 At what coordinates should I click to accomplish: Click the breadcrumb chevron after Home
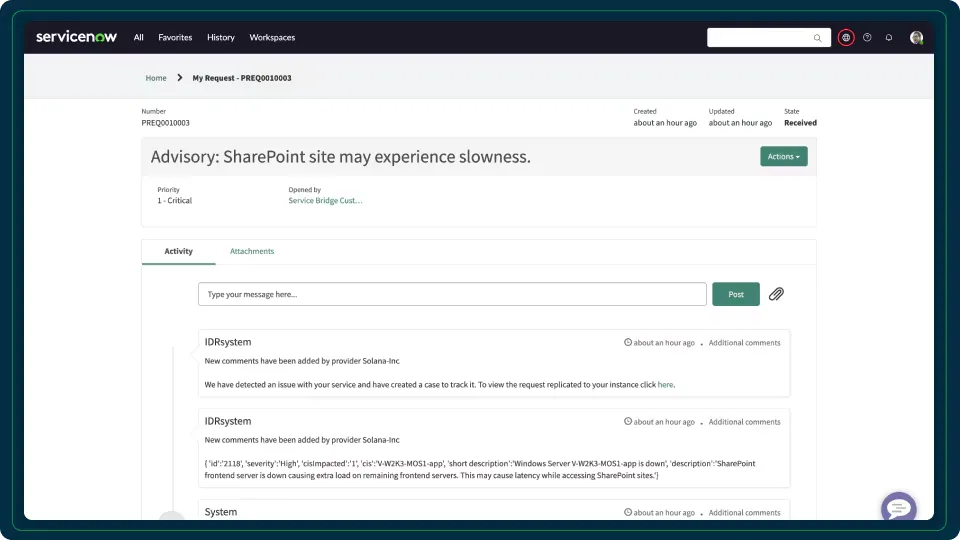coord(179,78)
